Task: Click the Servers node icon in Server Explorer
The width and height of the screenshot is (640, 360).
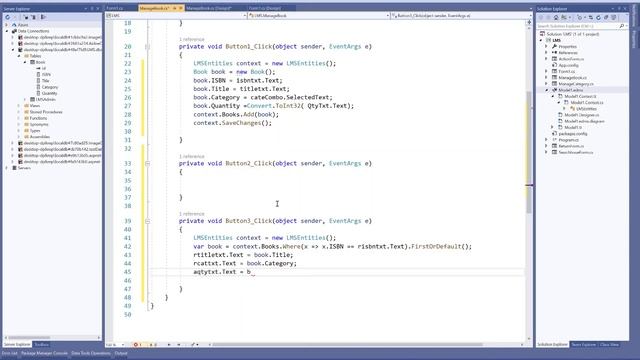Action: pyautogui.click(x=14, y=168)
